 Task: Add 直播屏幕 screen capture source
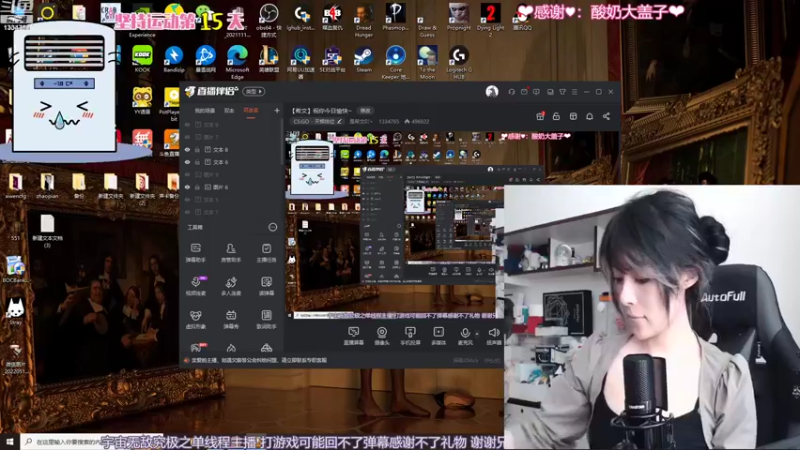coord(354,336)
